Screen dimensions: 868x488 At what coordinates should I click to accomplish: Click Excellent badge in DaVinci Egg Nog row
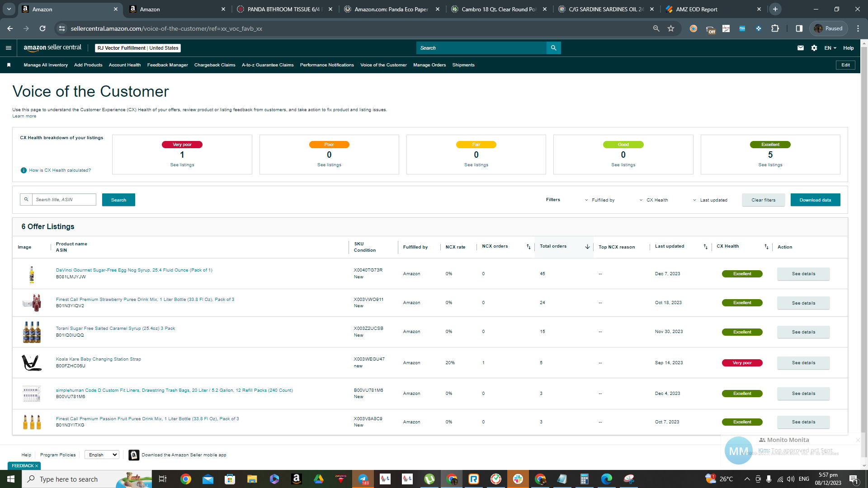[x=742, y=274]
